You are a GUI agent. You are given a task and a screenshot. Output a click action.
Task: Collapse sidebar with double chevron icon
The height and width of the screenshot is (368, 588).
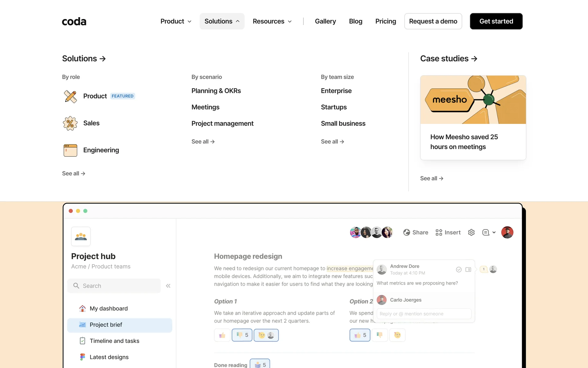[168, 286]
